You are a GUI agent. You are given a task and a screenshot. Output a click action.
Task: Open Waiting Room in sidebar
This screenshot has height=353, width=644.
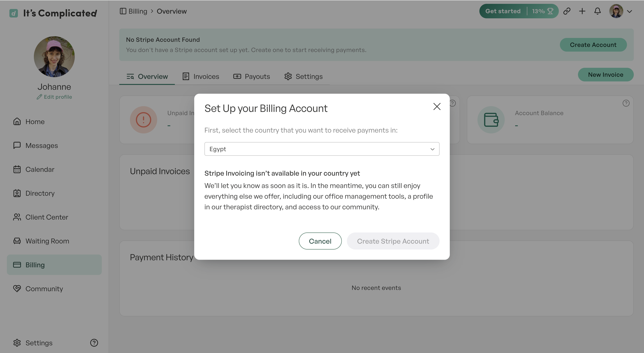coord(54,241)
